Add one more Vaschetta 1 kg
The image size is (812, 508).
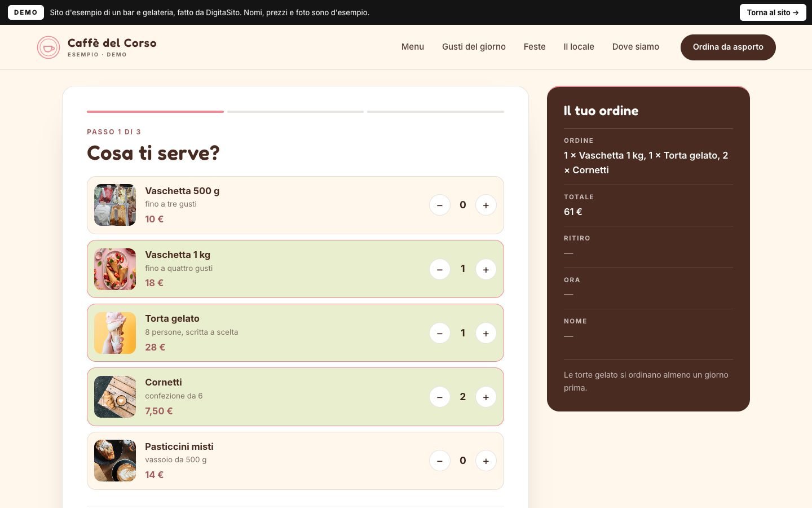[486, 269]
